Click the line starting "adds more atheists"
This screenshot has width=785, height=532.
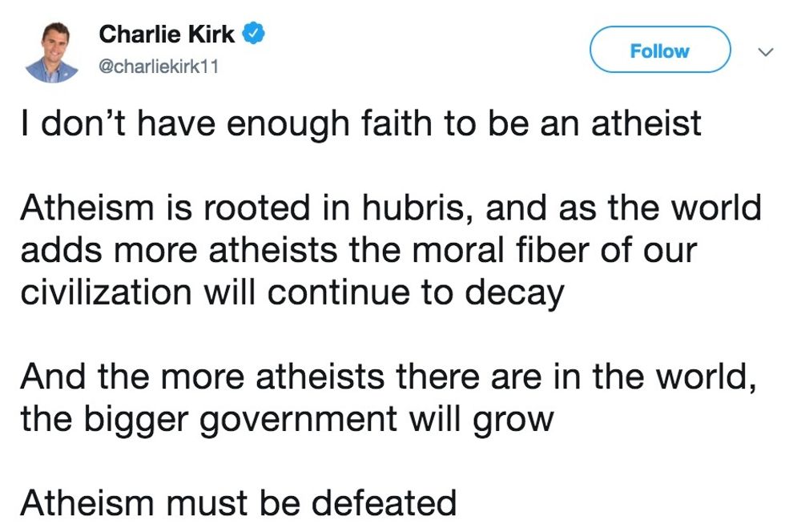[357, 250]
